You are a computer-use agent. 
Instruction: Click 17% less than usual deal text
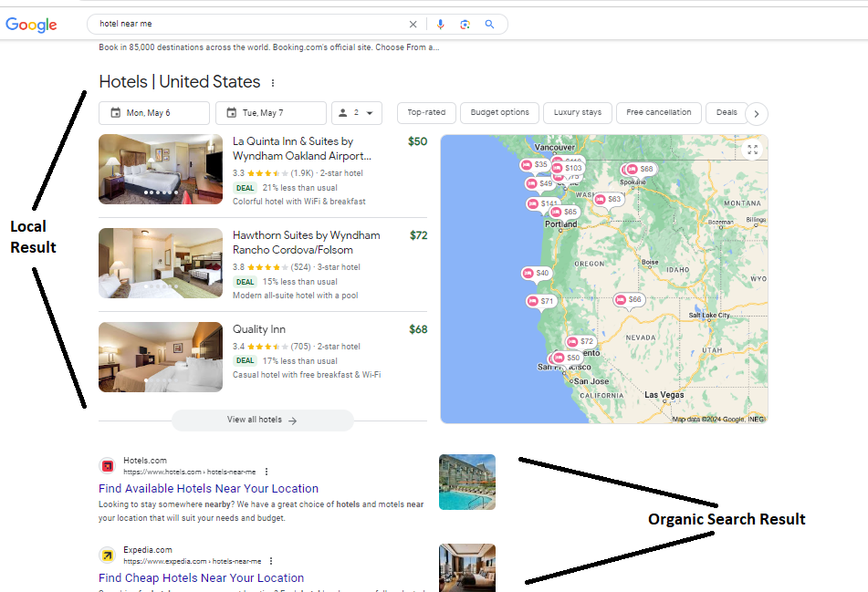point(299,361)
